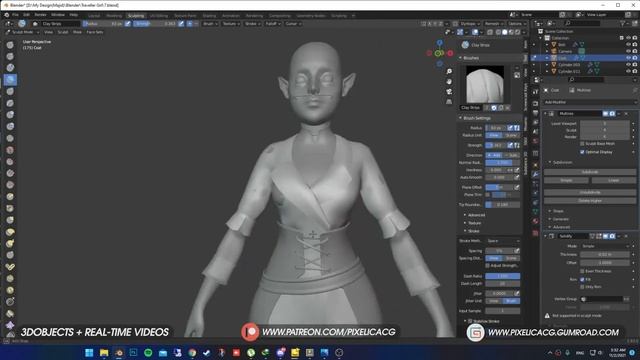Open the Solidify Mode dropdown
The height and width of the screenshot is (360, 640).
[x=605, y=246]
